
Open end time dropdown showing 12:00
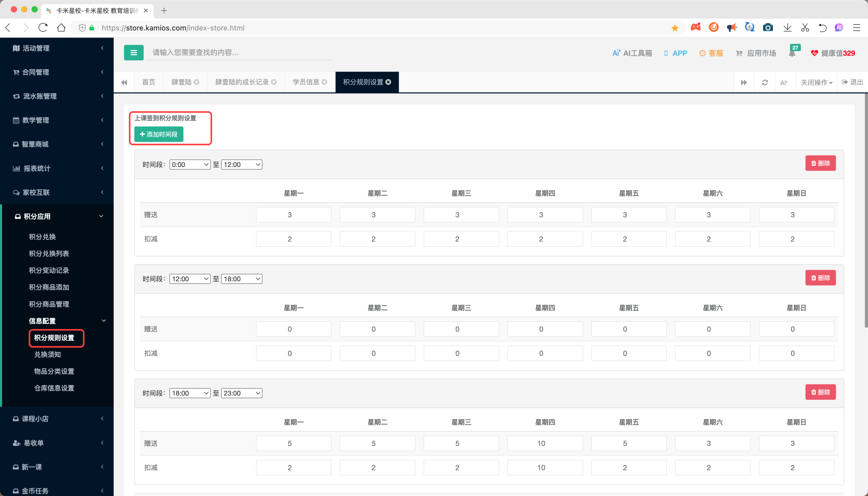[x=242, y=165]
